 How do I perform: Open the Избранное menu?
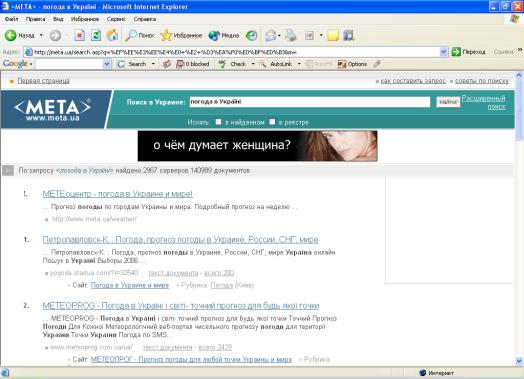pyautogui.click(x=85, y=19)
